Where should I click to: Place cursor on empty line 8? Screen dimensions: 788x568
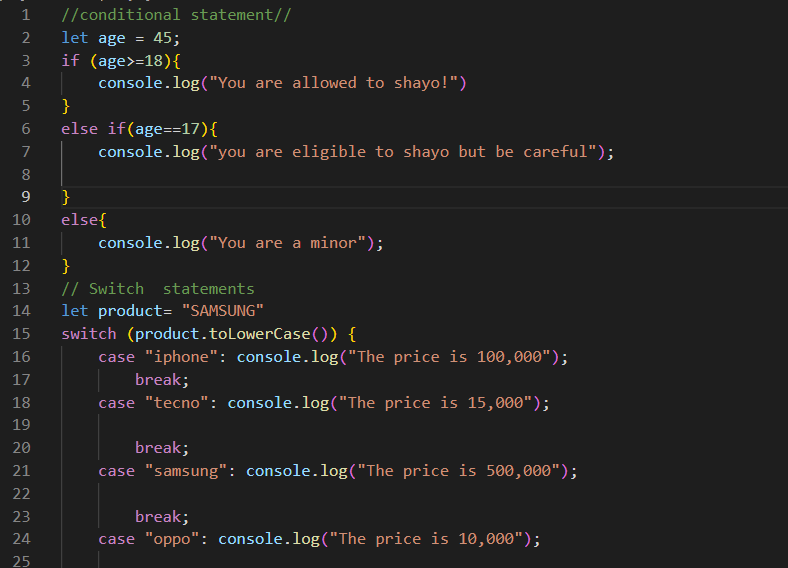(x=300, y=174)
